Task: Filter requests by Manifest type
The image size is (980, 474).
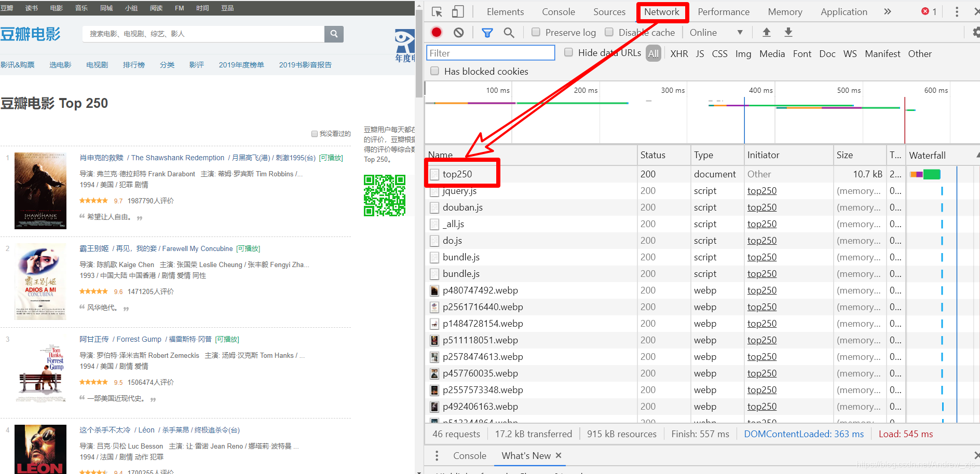Action: coord(882,54)
